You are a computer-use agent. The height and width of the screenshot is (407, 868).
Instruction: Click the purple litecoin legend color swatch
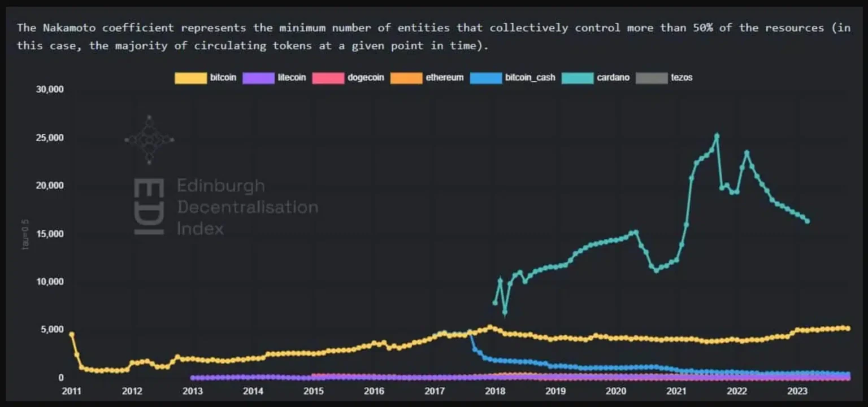pos(259,78)
